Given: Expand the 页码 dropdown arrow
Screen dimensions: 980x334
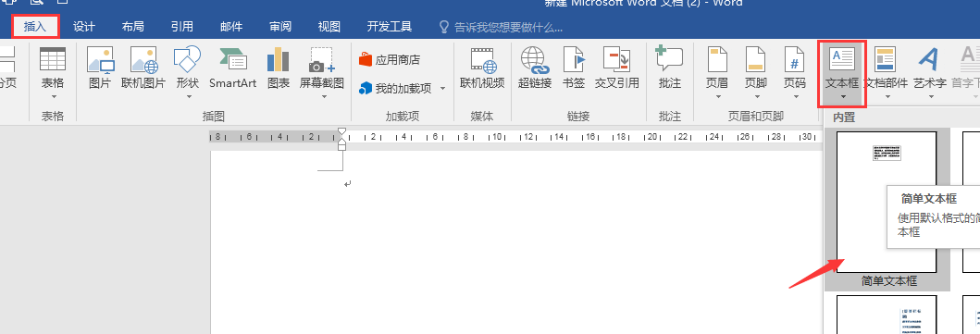Looking at the screenshot, I should [795, 97].
